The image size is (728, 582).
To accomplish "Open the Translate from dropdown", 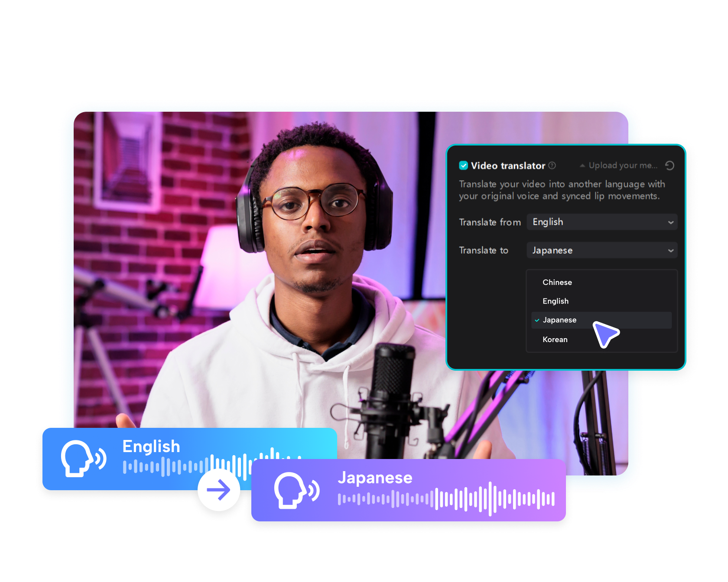I will (x=601, y=222).
